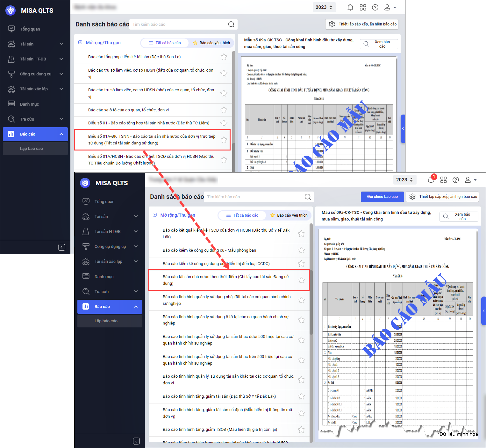Image resolution: width=486 pixels, height=448 pixels.
Task: Click the notification bell with red badge
Action: click(431, 180)
